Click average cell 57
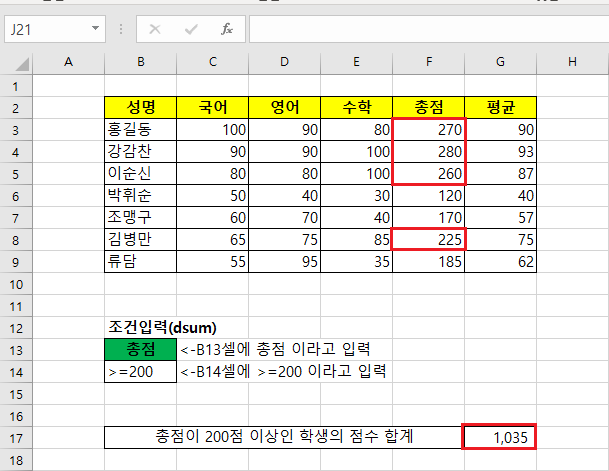The height and width of the screenshot is (471, 609). pos(500,217)
